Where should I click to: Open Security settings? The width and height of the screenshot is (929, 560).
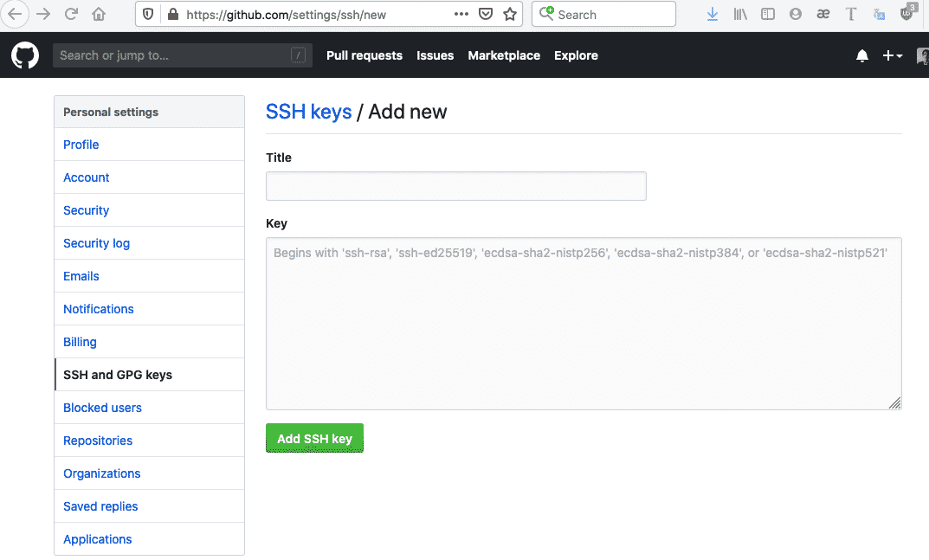(149, 210)
